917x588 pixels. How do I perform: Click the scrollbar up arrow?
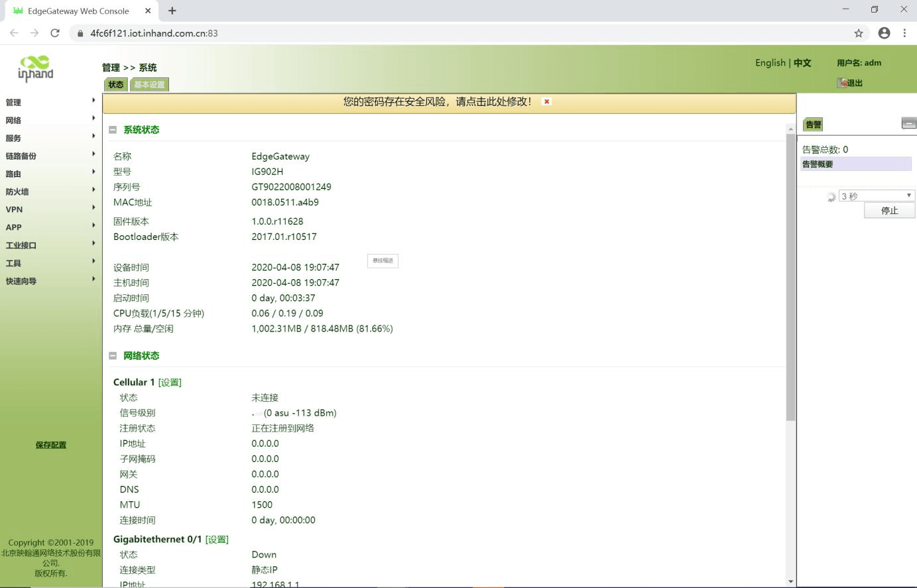point(790,129)
